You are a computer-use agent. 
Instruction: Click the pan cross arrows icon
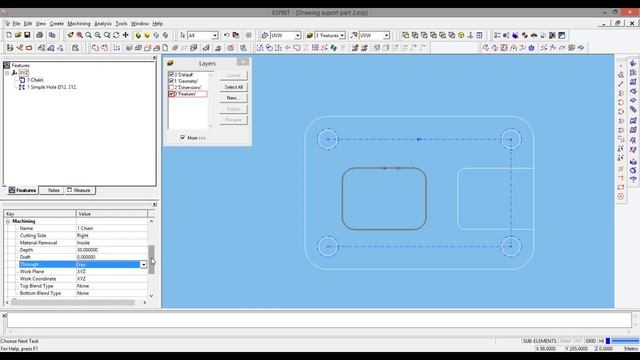[x=126, y=36]
